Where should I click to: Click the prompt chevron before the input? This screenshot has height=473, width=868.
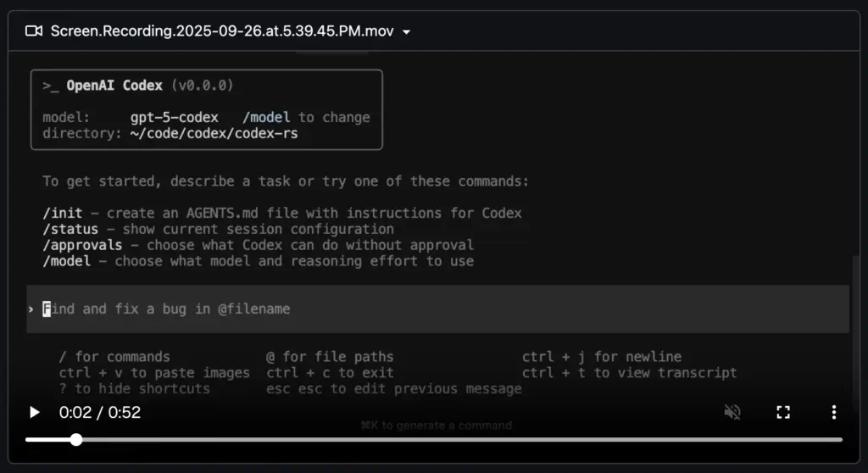tap(31, 309)
